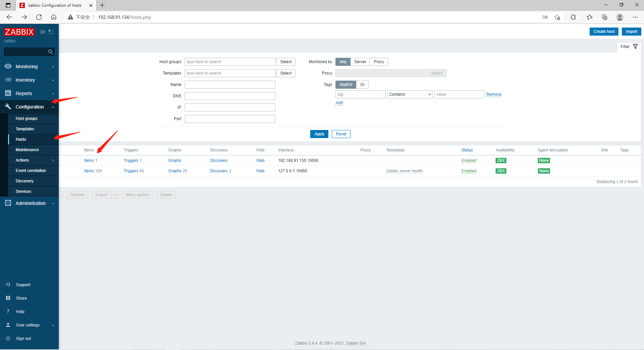
Task: Reload the page with refresh icon
Action: (x=39, y=17)
